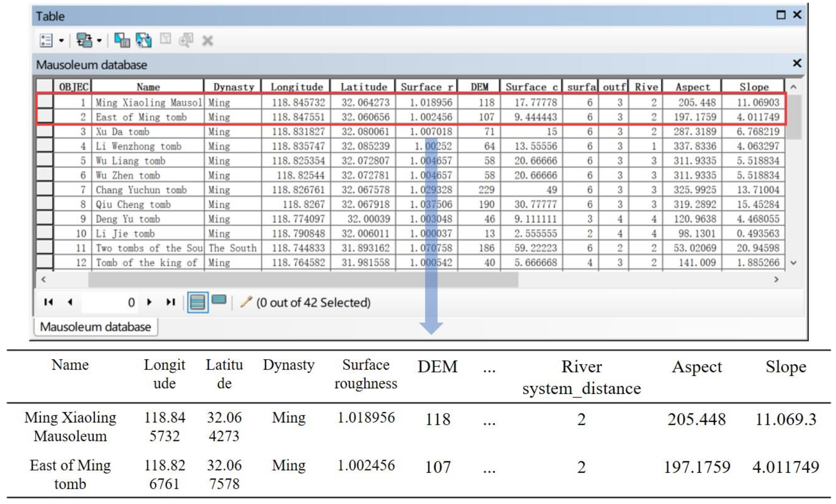This screenshot has width=836, height=504.
Task: Click the Dynasty column header
Action: pyautogui.click(x=234, y=87)
